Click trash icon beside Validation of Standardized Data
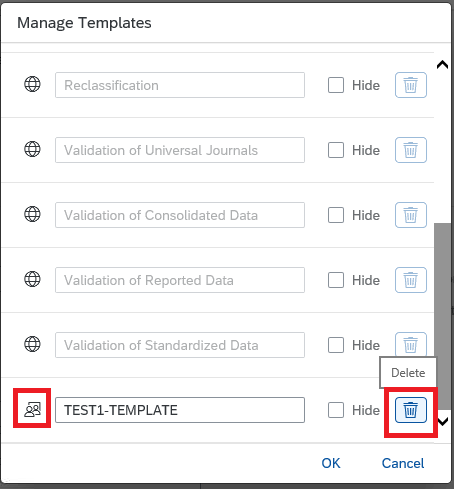This screenshot has width=454, height=489. click(411, 344)
